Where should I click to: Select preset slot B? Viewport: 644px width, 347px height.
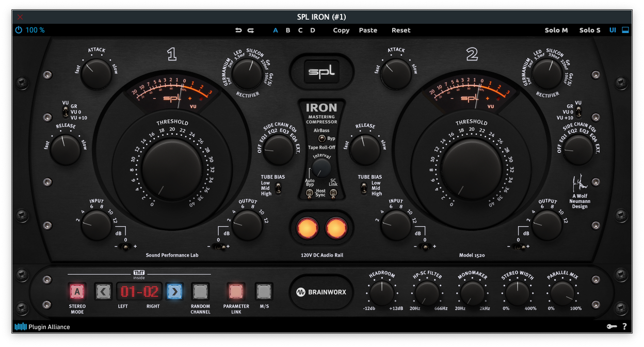pyautogui.click(x=288, y=30)
